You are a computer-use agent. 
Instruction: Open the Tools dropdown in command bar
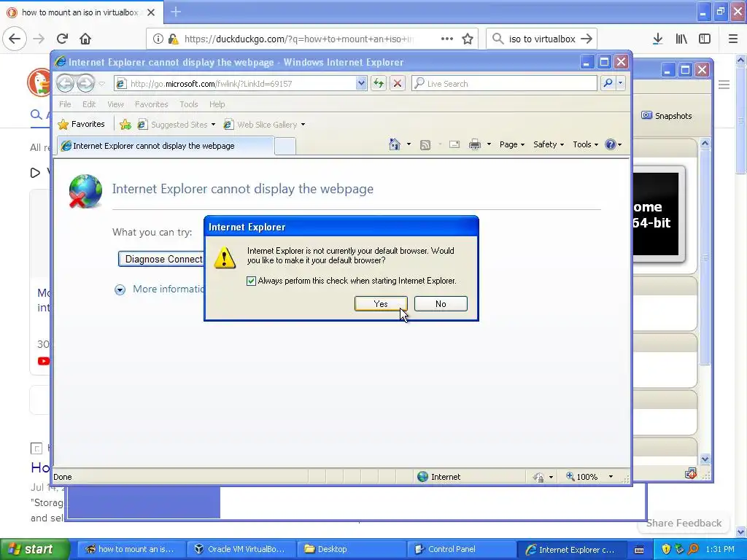(x=585, y=144)
